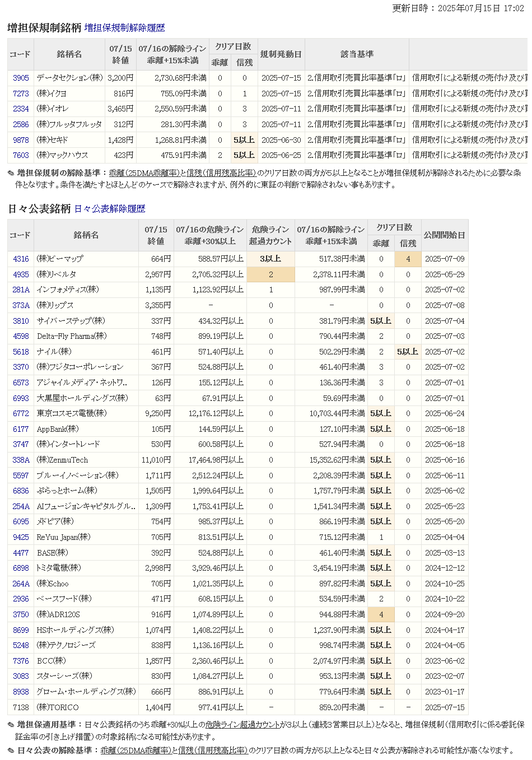Open stock code 2936 link
This screenshot has height=760, width=532.
tap(21, 599)
